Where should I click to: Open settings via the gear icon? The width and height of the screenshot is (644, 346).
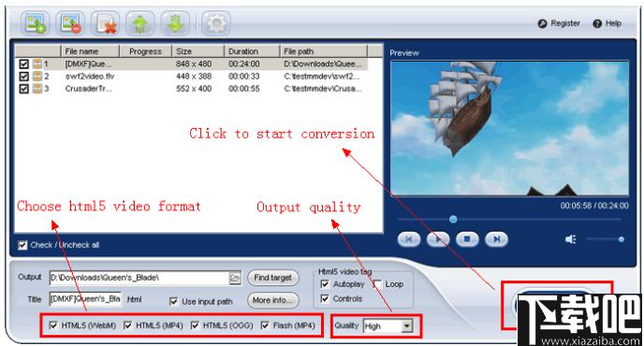pyautogui.click(x=216, y=23)
